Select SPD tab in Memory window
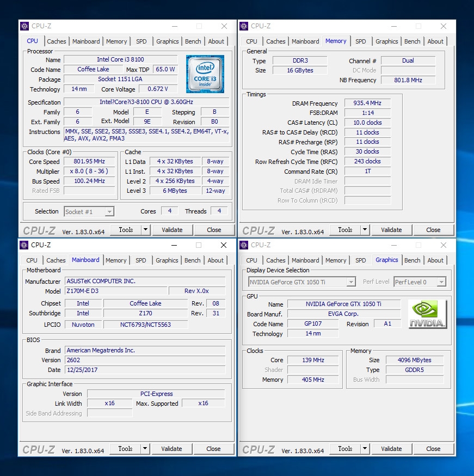This screenshot has height=476, width=474. click(x=361, y=41)
